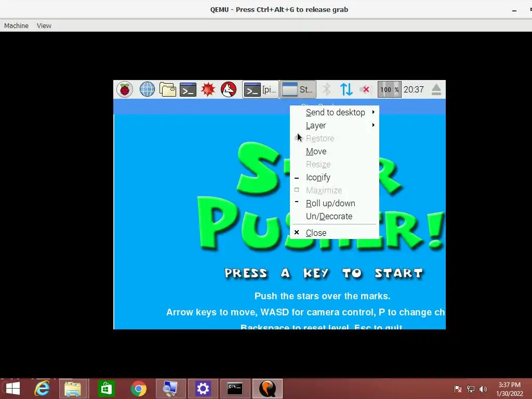Click the Windows speaker volume tray icon
The height and width of the screenshot is (399, 532).
(x=483, y=389)
